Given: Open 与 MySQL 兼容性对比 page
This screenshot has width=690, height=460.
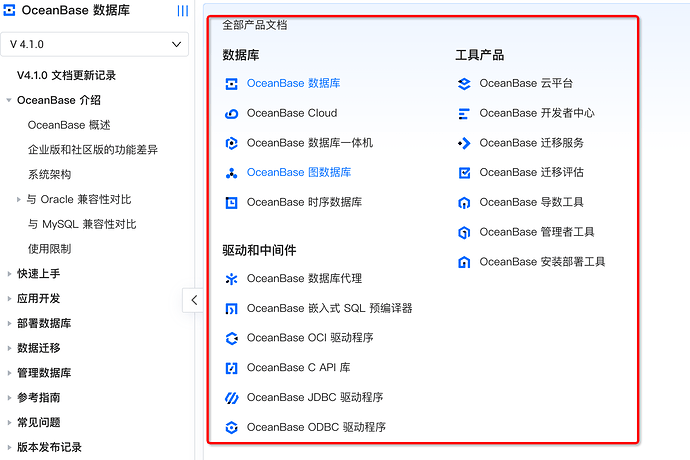Looking at the screenshot, I should [x=82, y=224].
